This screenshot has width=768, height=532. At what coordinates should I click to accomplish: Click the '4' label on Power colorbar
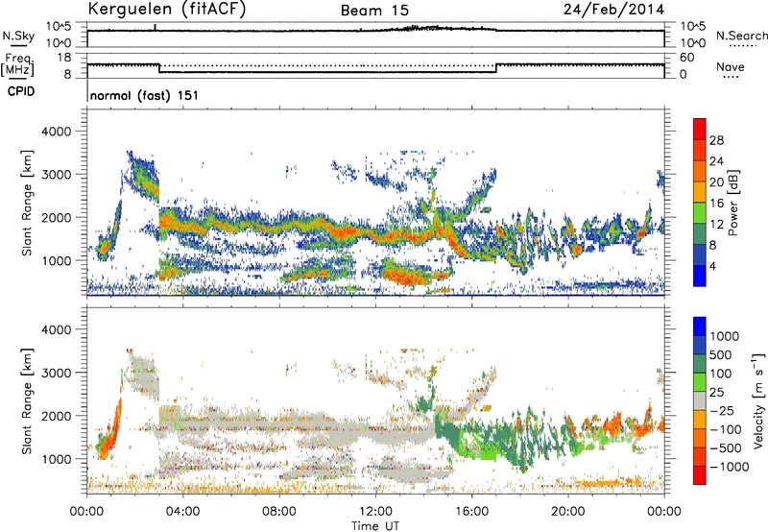712,266
